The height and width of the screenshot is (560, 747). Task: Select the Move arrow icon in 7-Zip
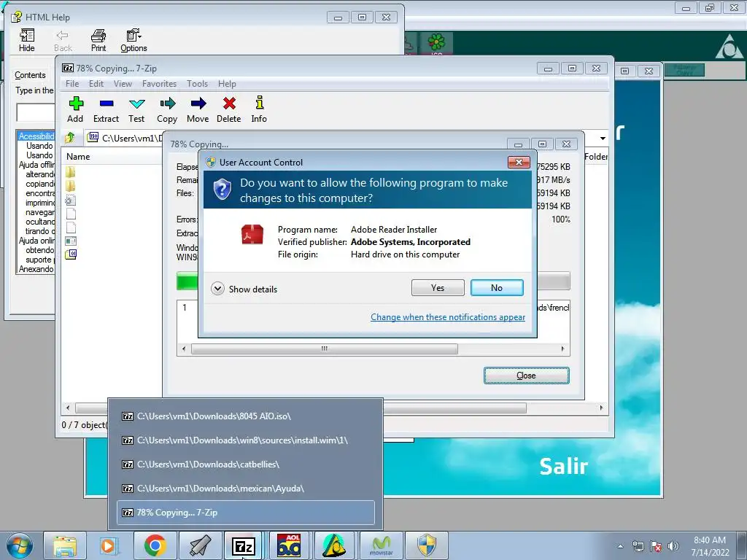198,109
